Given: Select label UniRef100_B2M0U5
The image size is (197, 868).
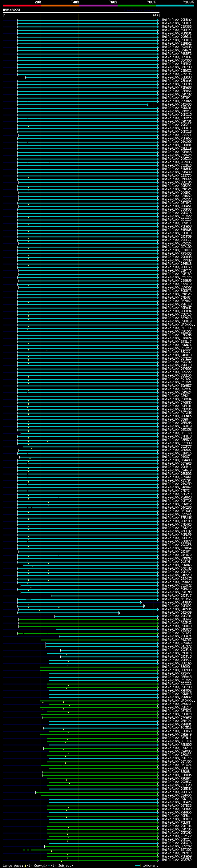Looking at the screenshot, I should (177, 775).
